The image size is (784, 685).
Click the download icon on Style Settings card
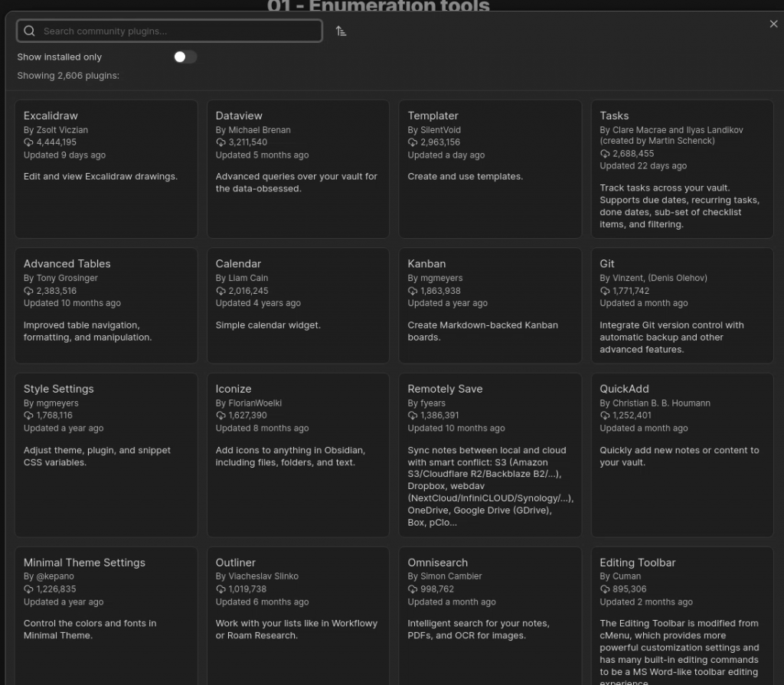tap(28, 416)
